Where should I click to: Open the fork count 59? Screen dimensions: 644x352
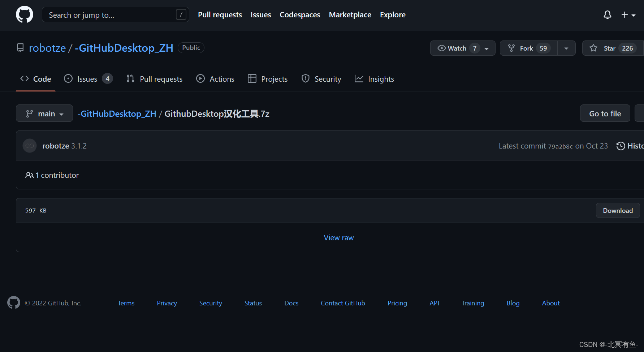coord(543,48)
